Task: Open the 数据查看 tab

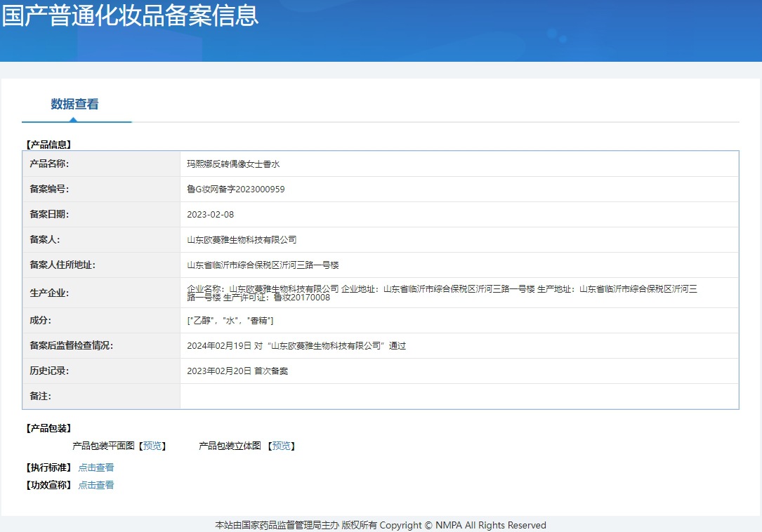Action: pyautogui.click(x=75, y=104)
